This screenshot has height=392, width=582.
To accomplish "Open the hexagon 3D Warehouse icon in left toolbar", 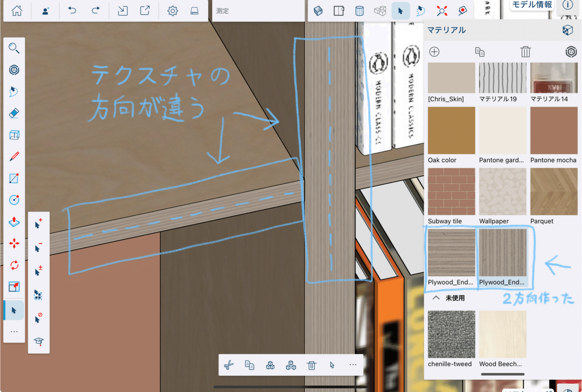I will 14,70.
